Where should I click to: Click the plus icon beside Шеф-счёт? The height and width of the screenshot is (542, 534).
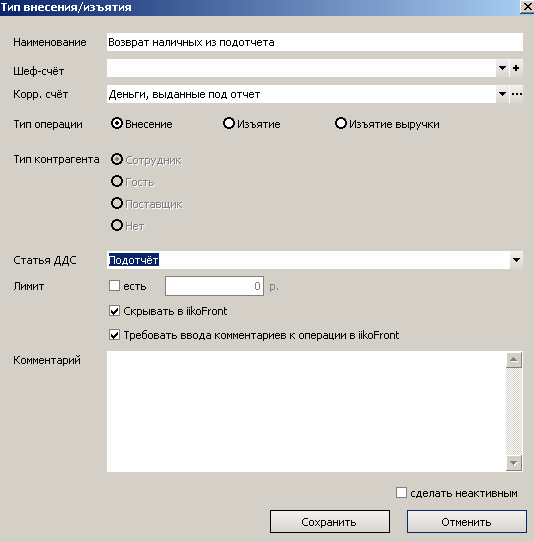tap(516, 68)
